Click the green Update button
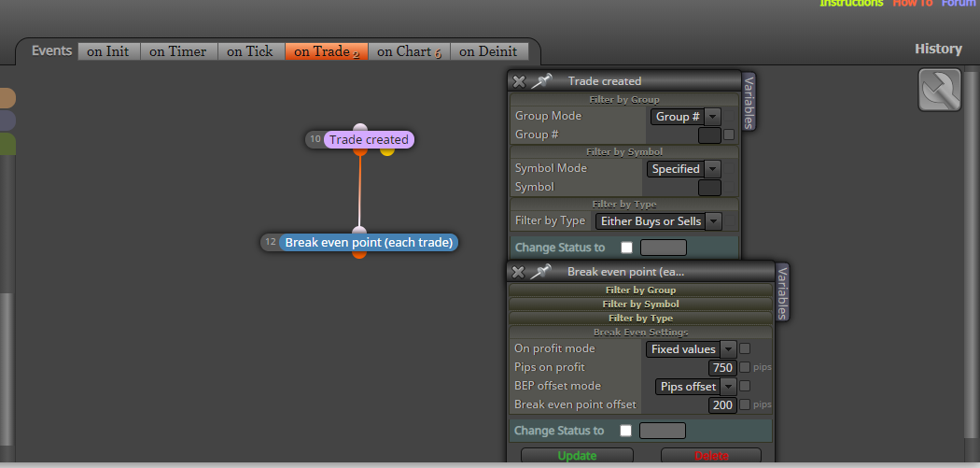This screenshot has width=980, height=468. point(577,456)
